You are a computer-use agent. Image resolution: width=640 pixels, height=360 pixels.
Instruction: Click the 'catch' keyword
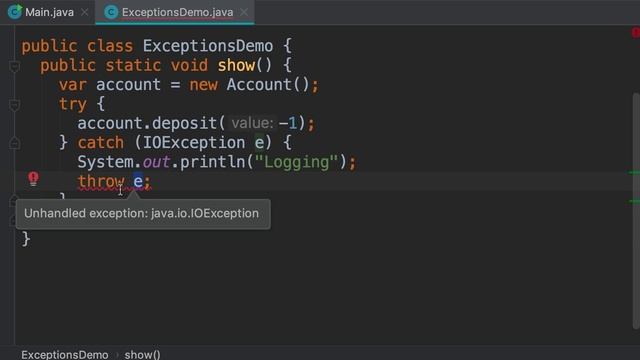[x=100, y=142]
